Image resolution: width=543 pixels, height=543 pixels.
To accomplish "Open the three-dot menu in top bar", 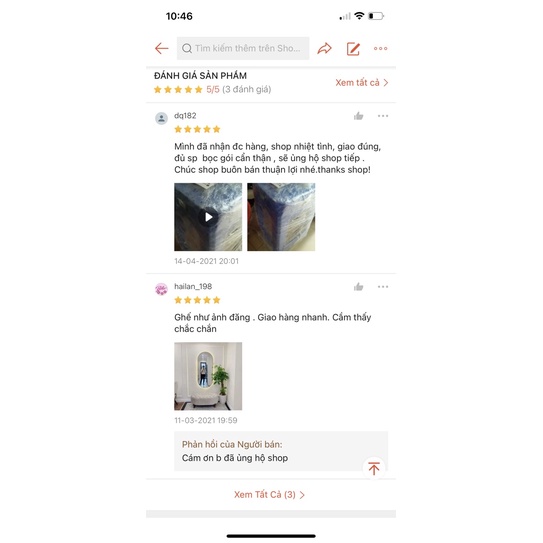I will pyautogui.click(x=381, y=48).
